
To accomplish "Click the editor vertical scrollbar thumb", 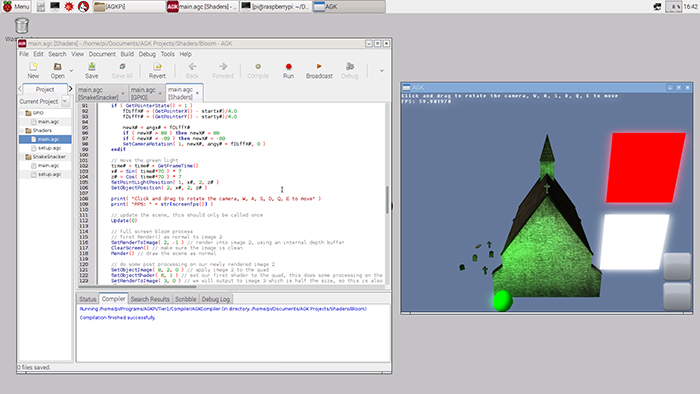I will pos(387,199).
